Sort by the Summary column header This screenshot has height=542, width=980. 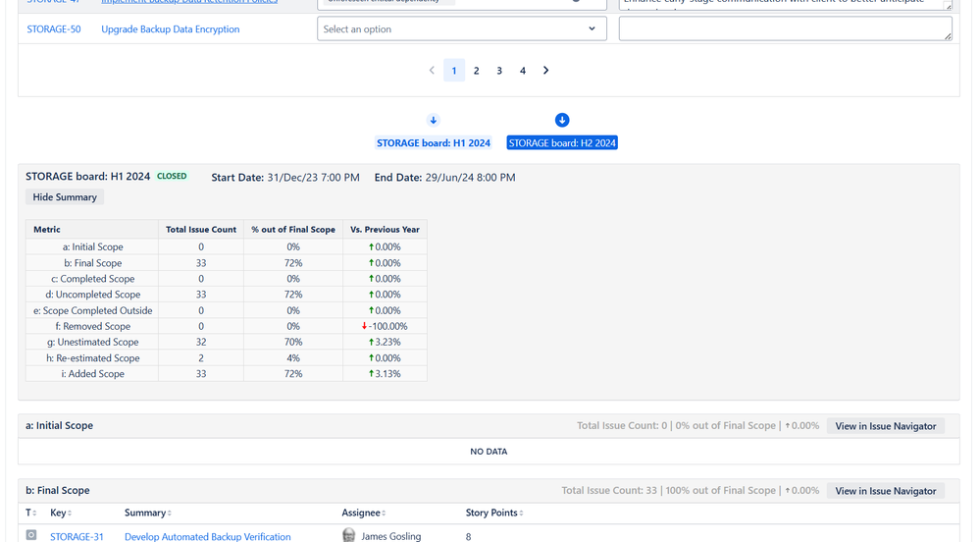pos(147,513)
